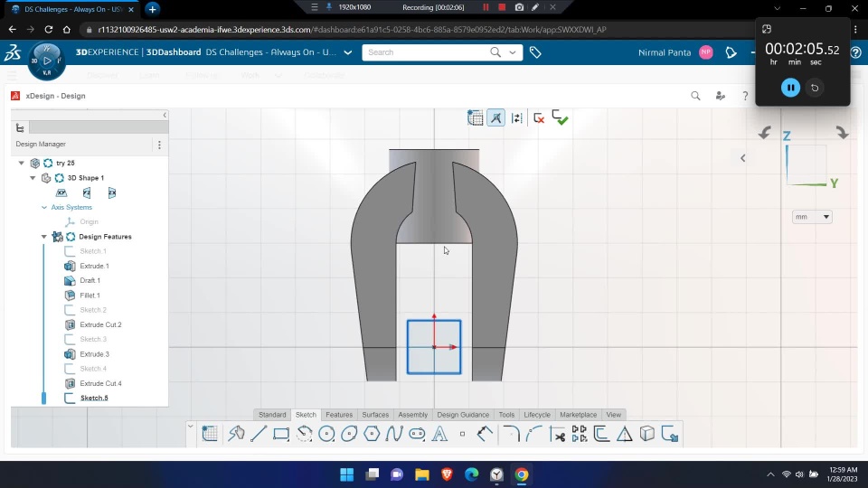This screenshot has width=868, height=488.
Task: Collapse the 3D Shape 1 node
Action: coord(33,178)
